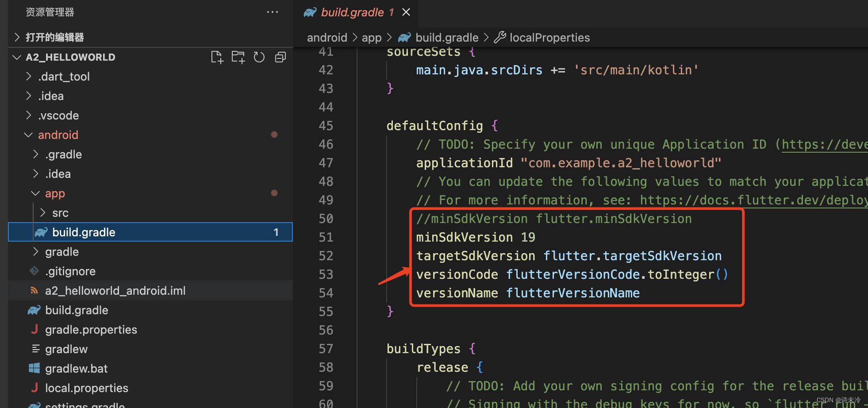
Task: Click the Windows icon beside gradlew.bat
Action: tap(34, 368)
